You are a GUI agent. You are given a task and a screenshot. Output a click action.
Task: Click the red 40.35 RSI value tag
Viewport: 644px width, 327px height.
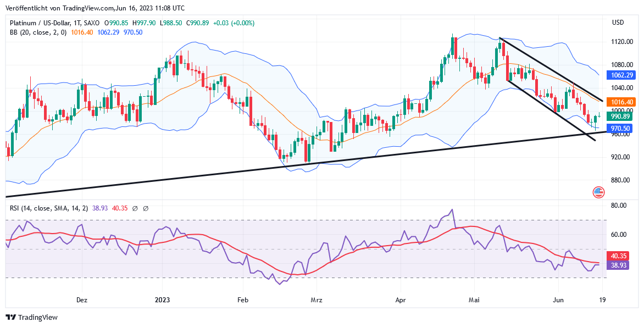click(620, 256)
